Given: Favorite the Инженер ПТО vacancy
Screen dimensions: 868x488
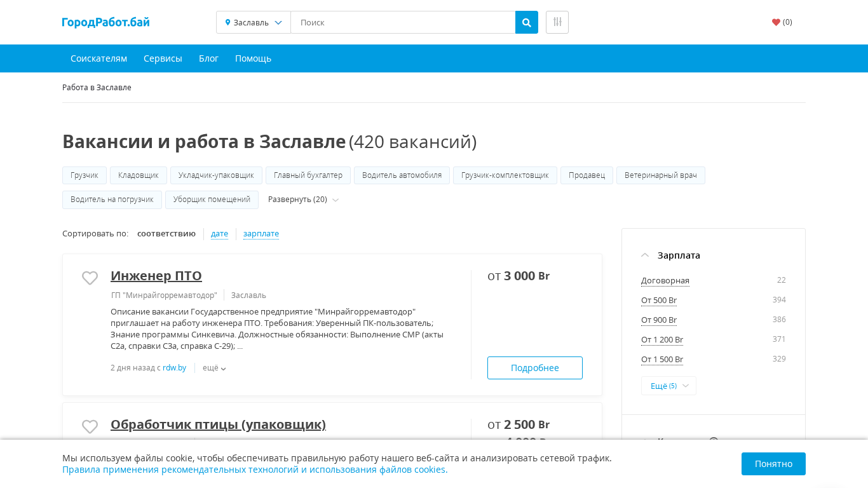Looking at the screenshot, I should (90, 278).
